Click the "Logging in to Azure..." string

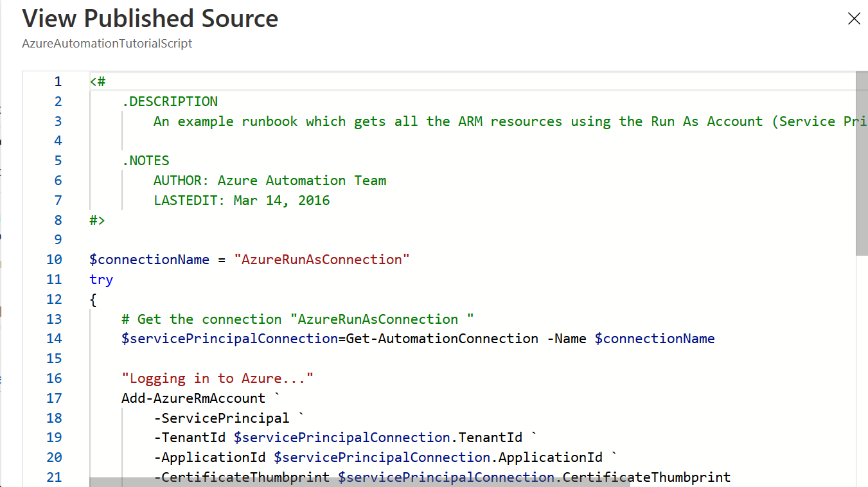[217, 378]
